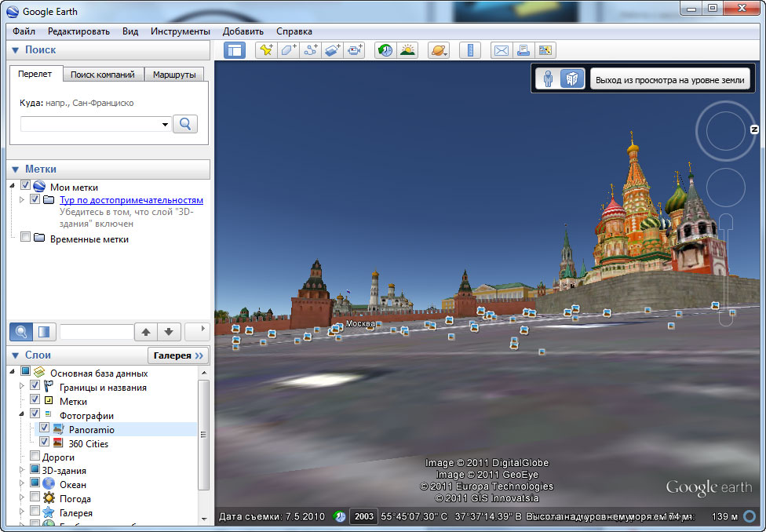This screenshot has height=532, width=766.
Task: Open the Справка menu
Action: click(294, 31)
